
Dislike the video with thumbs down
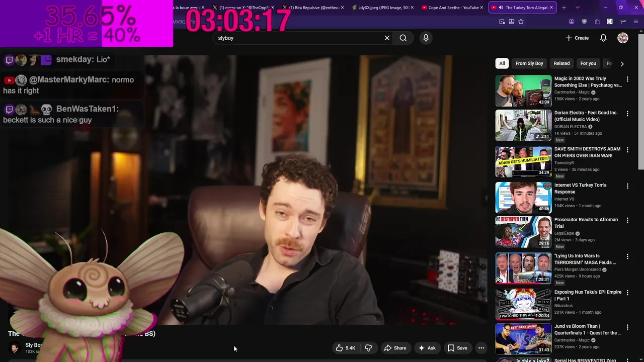tap(368, 348)
